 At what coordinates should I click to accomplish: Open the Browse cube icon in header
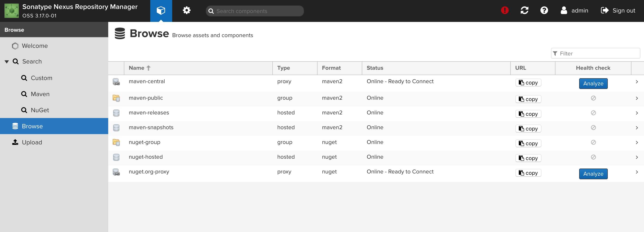[x=161, y=11]
